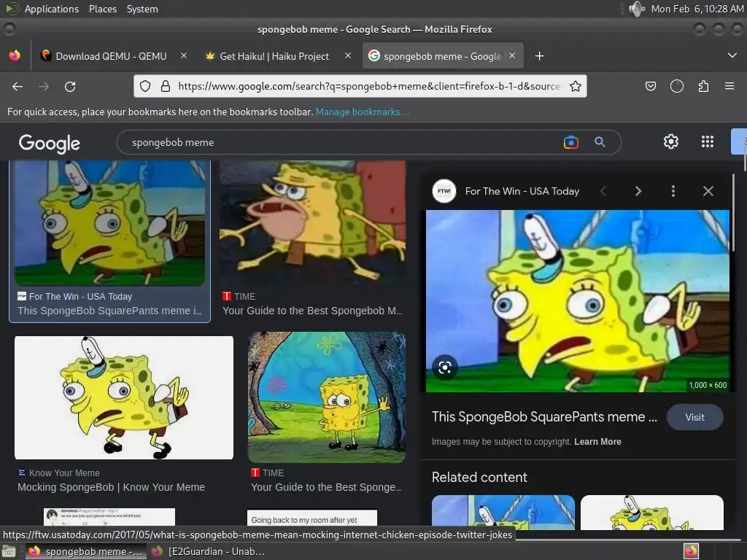Screen dimensions: 747x560
Task: Save page to Pocket
Action: [650, 86]
